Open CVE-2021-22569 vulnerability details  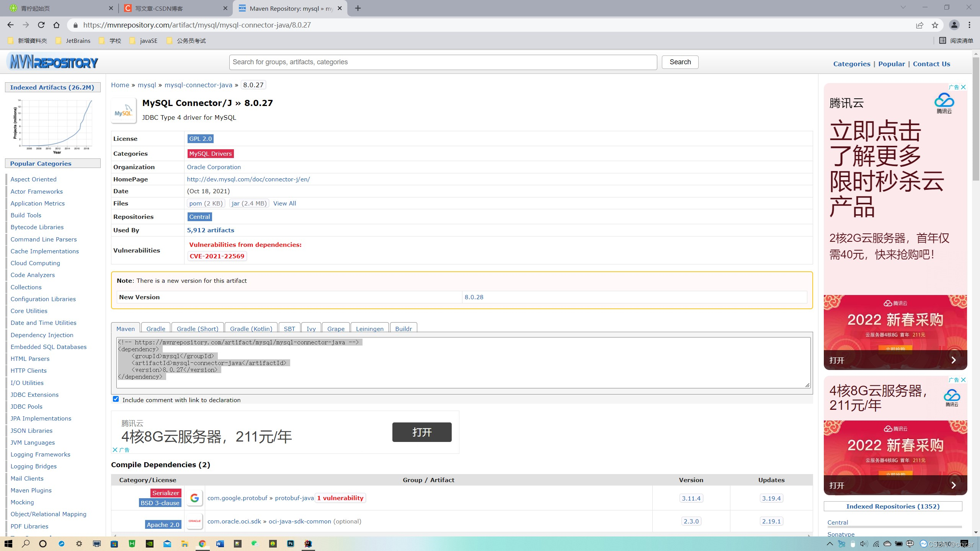coord(217,256)
